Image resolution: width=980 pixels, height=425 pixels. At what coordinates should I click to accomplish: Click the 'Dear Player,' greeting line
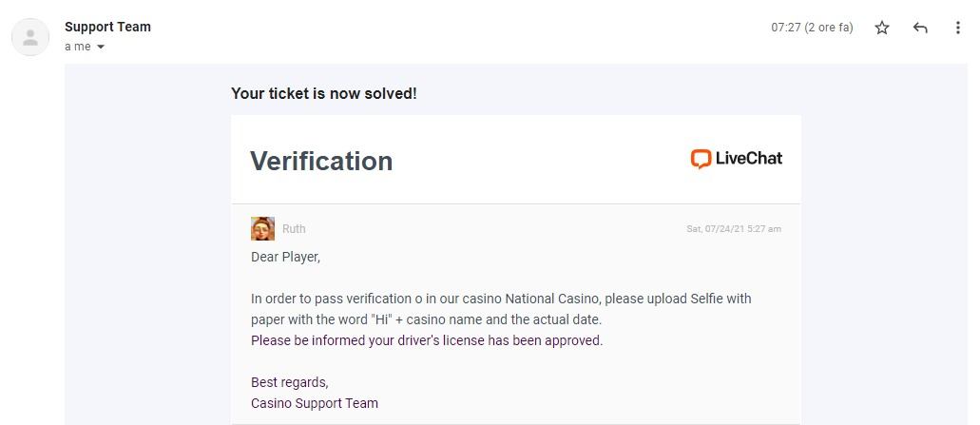(x=285, y=257)
